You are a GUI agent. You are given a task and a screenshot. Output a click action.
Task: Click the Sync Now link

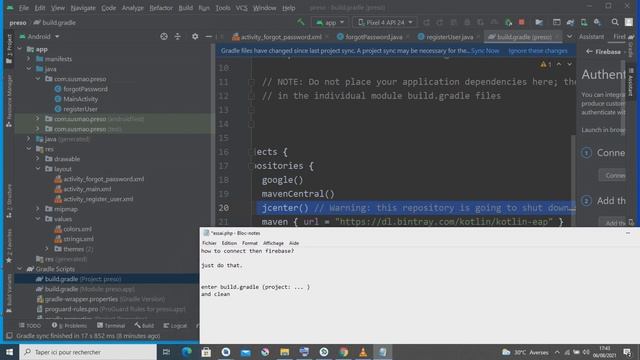(485, 51)
